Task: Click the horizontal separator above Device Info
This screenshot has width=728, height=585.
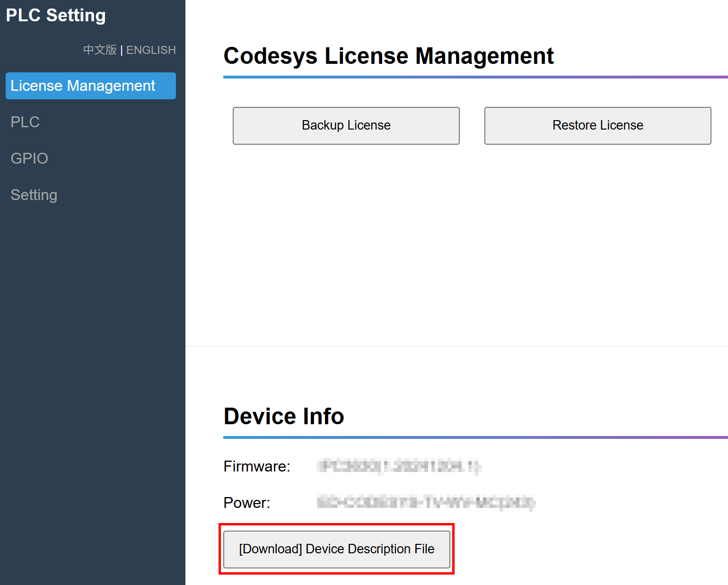Action: (x=456, y=346)
